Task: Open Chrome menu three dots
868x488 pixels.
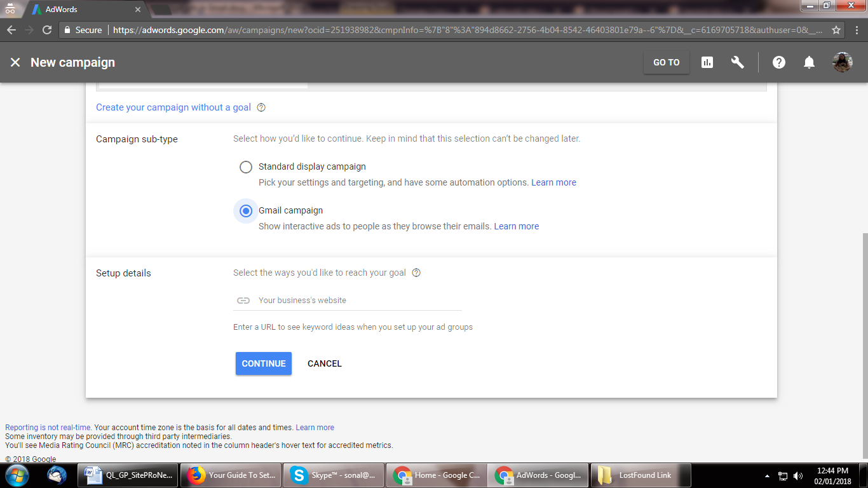Action: click(x=857, y=30)
